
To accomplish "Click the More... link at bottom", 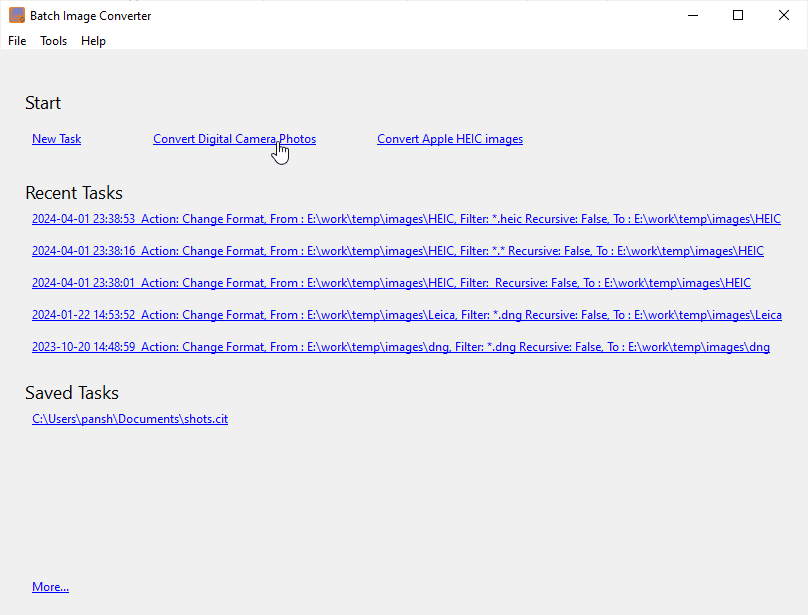I will coord(50,587).
